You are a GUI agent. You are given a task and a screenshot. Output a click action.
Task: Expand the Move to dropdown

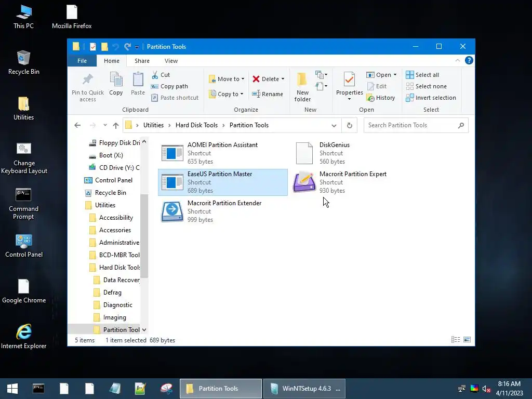pos(243,79)
